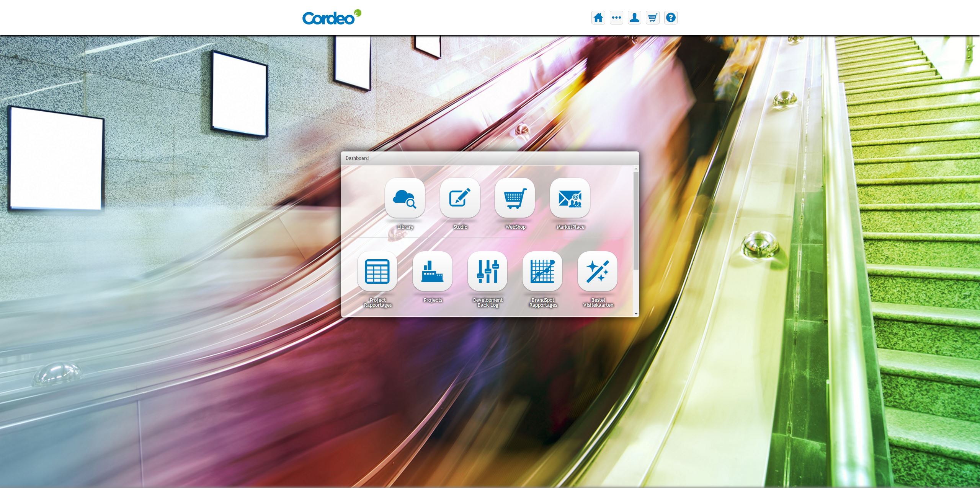Open Bestel Visitekaarten magic wand icon

click(598, 271)
